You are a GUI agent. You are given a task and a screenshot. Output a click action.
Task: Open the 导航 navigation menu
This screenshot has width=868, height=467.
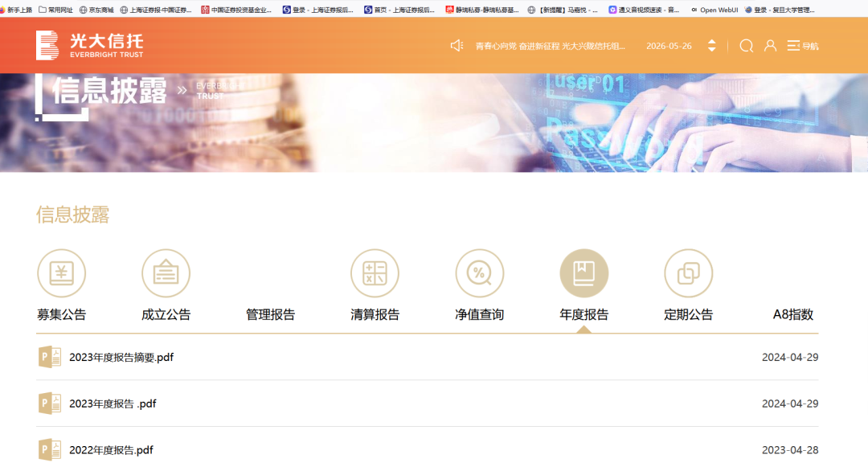(803, 46)
